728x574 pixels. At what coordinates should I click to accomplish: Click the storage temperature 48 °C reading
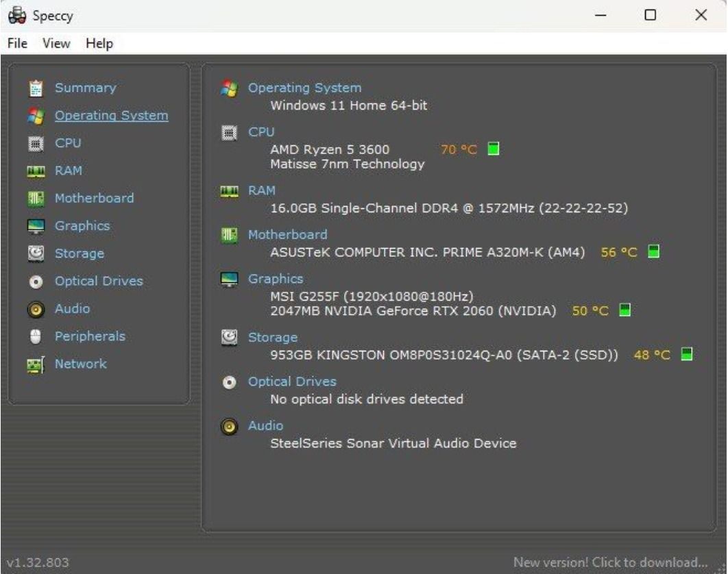tap(653, 355)
